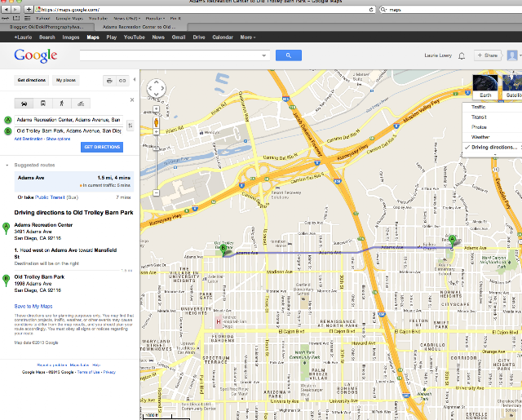Click the +Laurie profile link
The image size is (522, 420).
[23, 38]
